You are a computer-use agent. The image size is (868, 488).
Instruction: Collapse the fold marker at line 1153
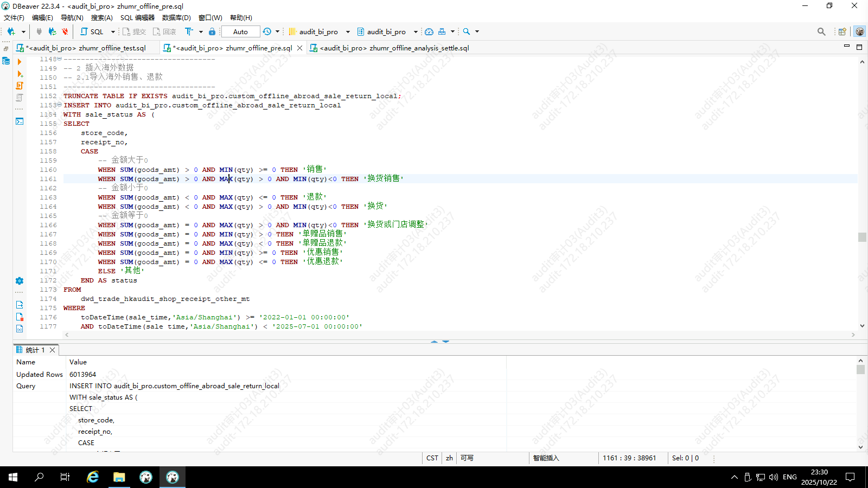[x=59, y=105]
